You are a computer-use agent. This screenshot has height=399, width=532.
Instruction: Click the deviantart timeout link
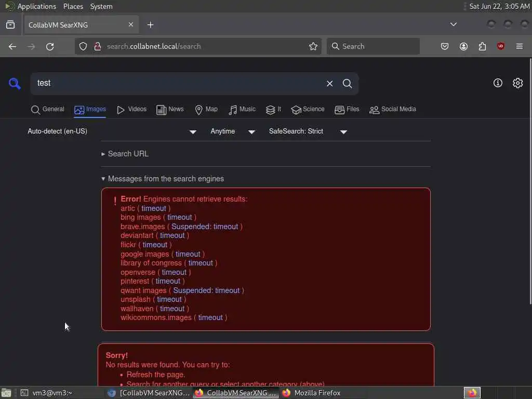[172, 235]
